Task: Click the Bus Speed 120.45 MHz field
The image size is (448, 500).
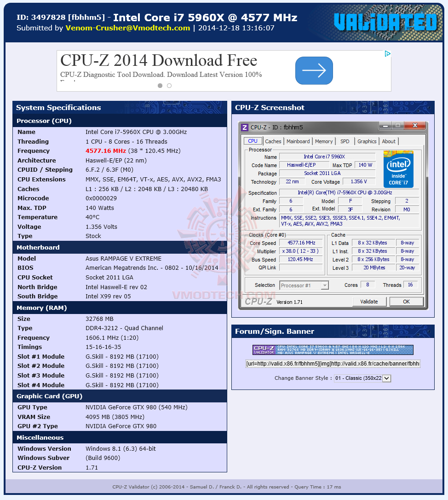Action: (x=301, y=260)
